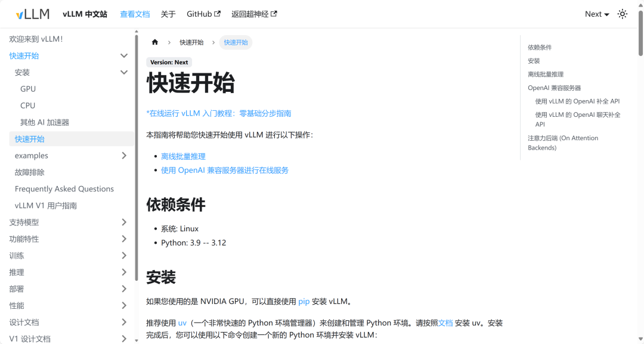This screenshot has height=344, width=644.
Task: Follow the 使用 OpenAI 兼容服务器进行在线服务 link
Action: point(225,171)
